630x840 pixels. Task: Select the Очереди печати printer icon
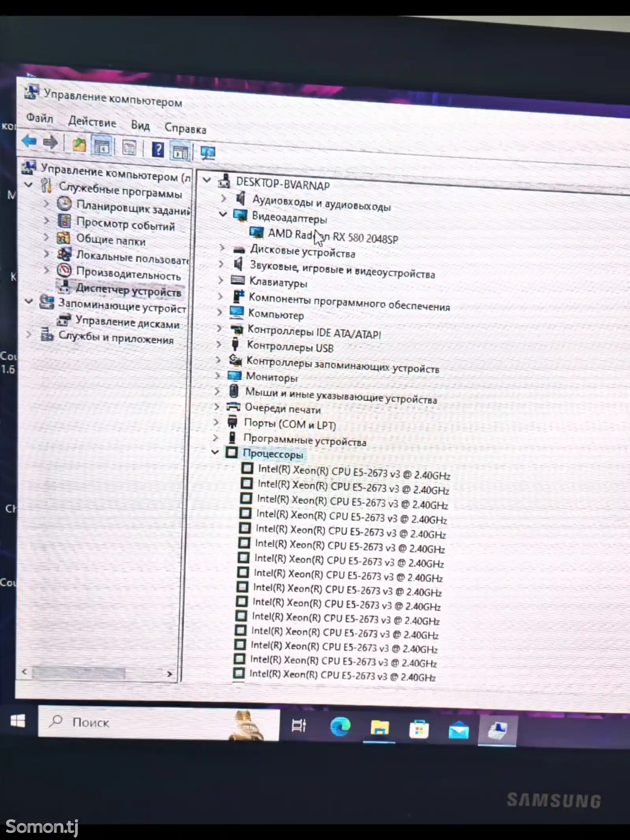pos(233,406)
